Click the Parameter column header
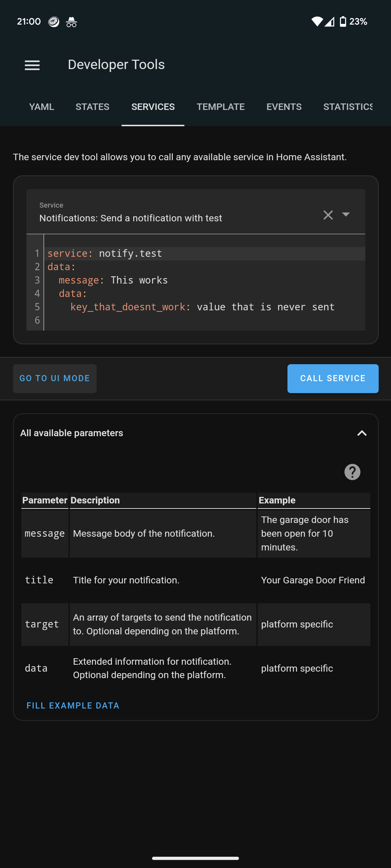 (x=45, y=500)
